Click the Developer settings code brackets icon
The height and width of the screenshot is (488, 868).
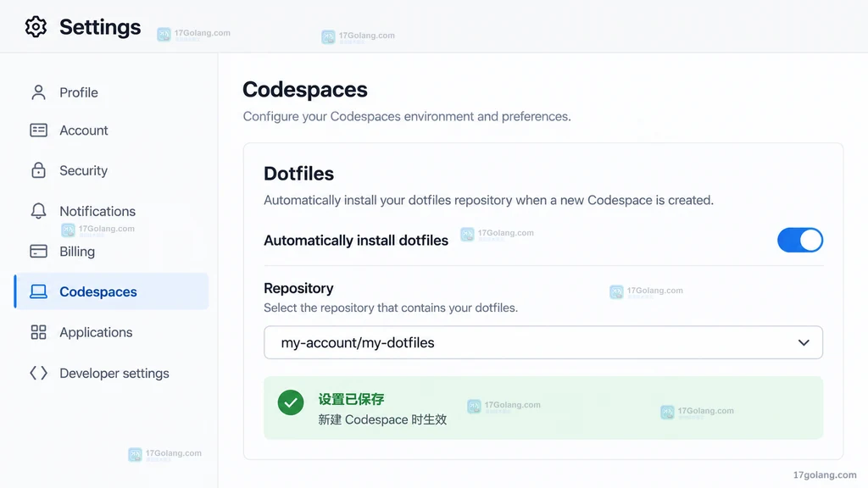pos(38,373)
